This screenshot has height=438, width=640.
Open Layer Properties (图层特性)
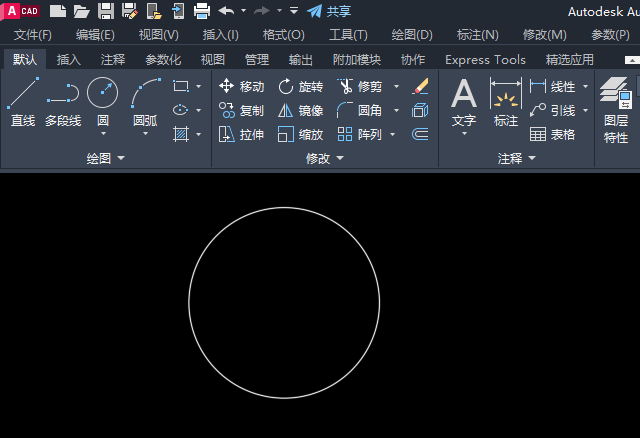616,110
